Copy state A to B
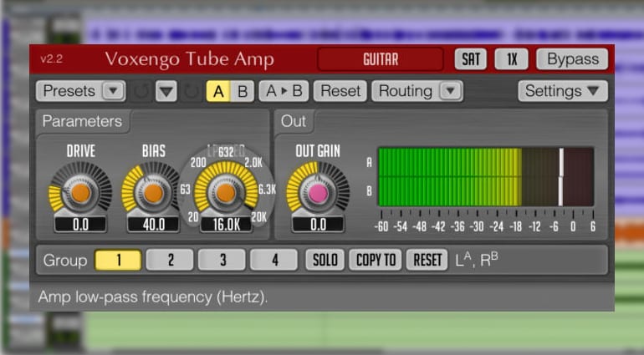Screen dimensions: 644x355 coord(284,91)
